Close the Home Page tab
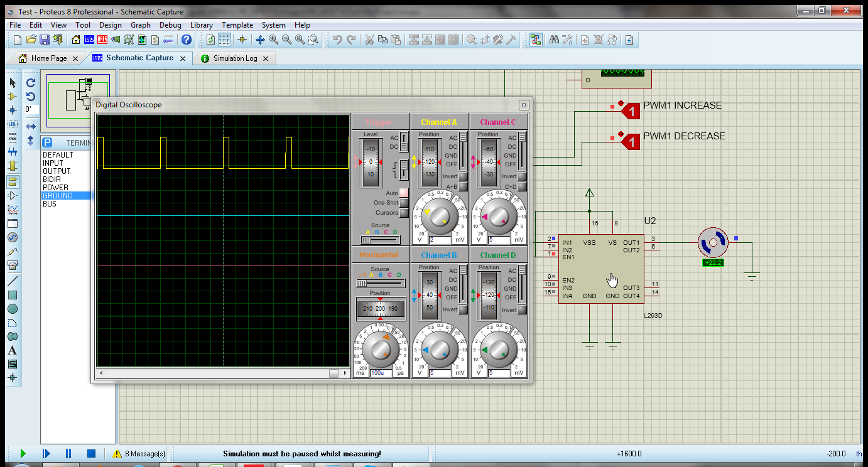 point(75,58)
